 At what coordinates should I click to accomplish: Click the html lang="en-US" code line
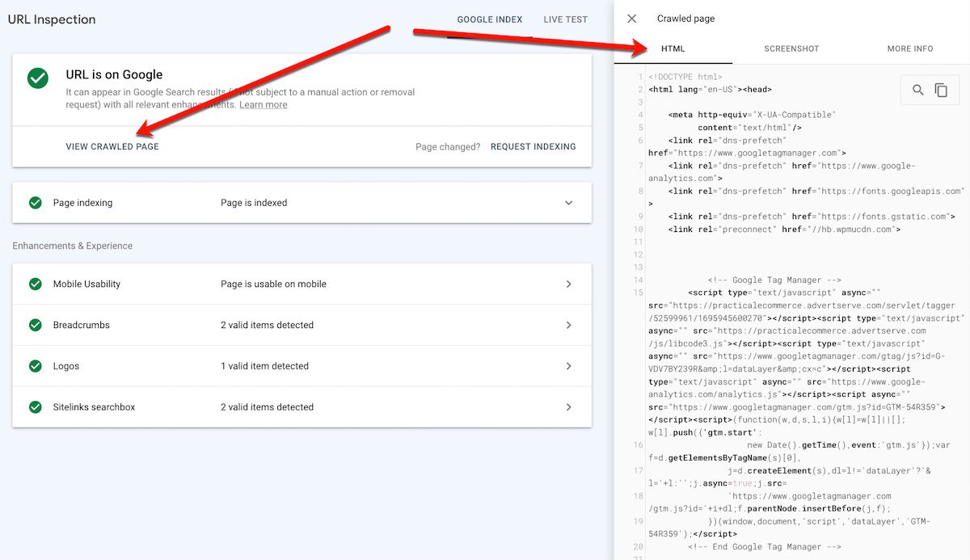(711, 90)
